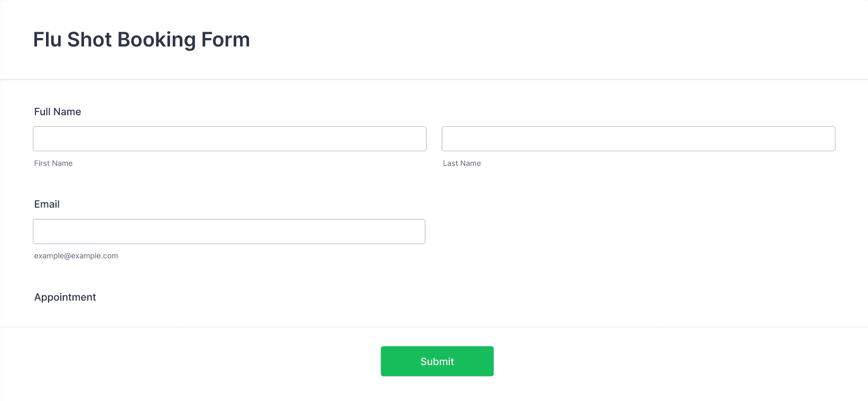
Task: Select the Email address input field
Action: click(x=229, y=231)
